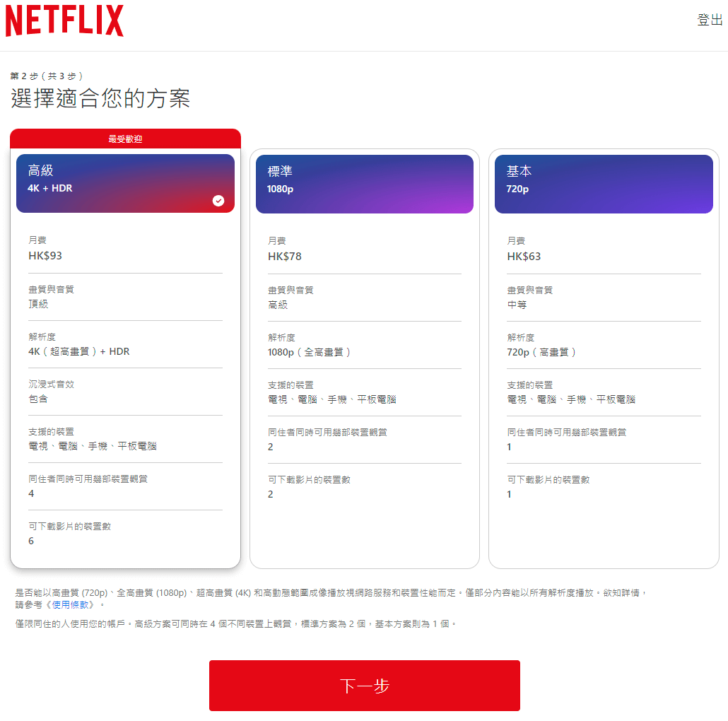Click the Netflix logo
Image resolution: width=728 pixels, height=721 pixels.
(x=64, y=21)
